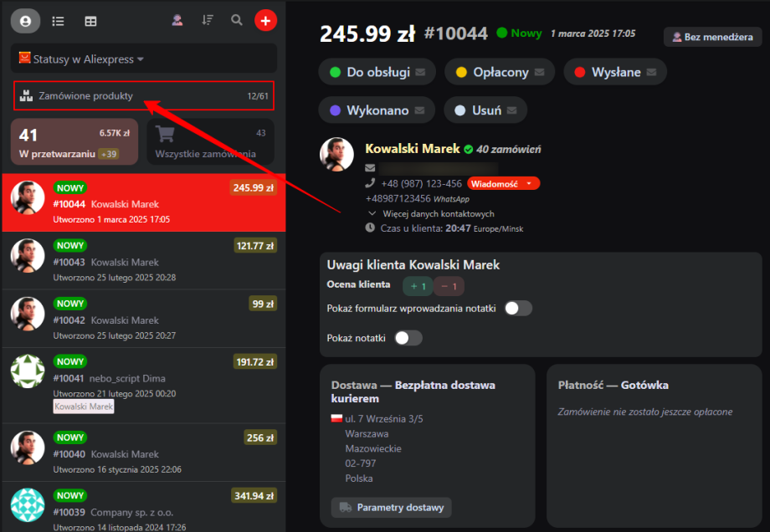
Task: Click the red plus add order button
Action: 265,21
